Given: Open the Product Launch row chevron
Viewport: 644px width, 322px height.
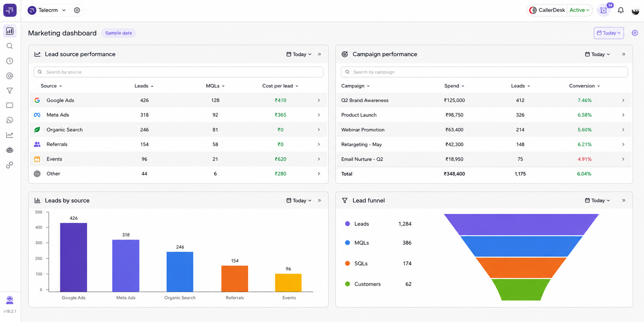Looking at the screenshot, I should coord(623,115).
